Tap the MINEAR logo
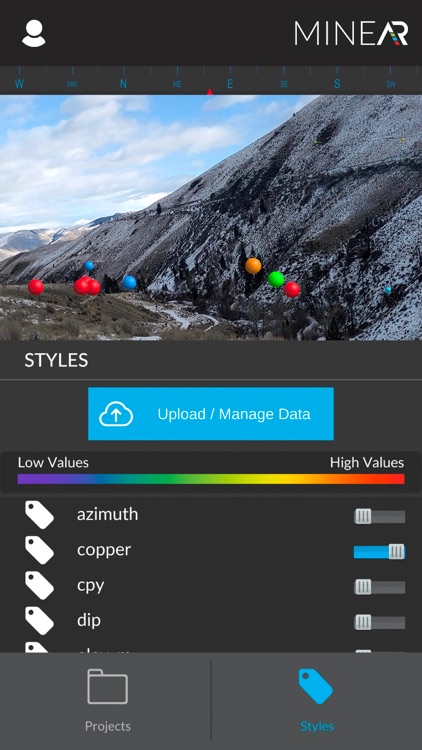Screen dimensions: 422x750 click(x=351, y=33)
